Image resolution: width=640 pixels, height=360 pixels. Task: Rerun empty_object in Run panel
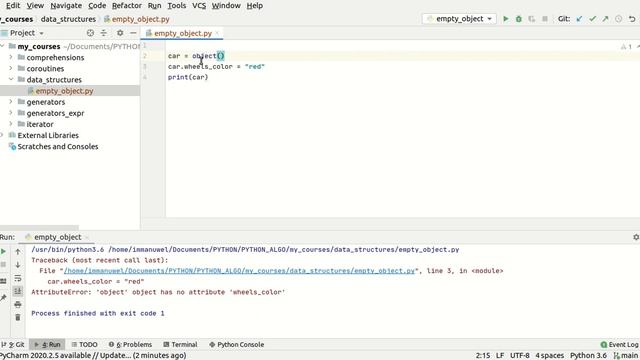tap(3, 251)
